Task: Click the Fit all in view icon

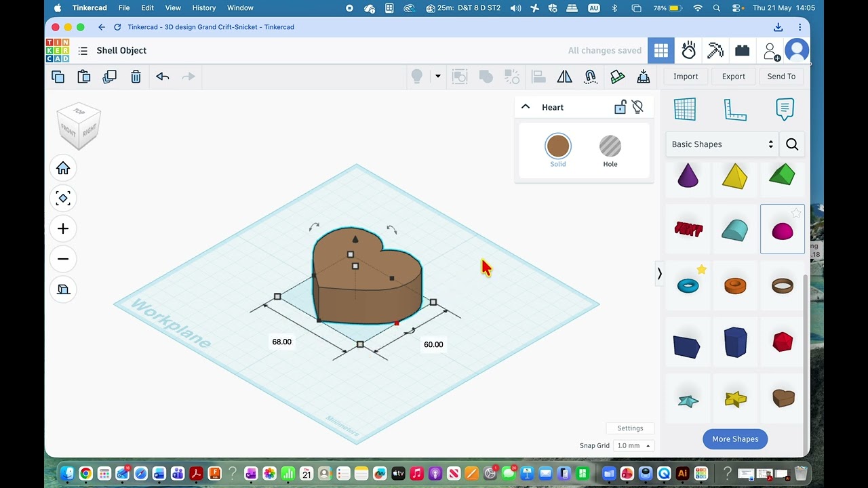Action: pos(63,198)
